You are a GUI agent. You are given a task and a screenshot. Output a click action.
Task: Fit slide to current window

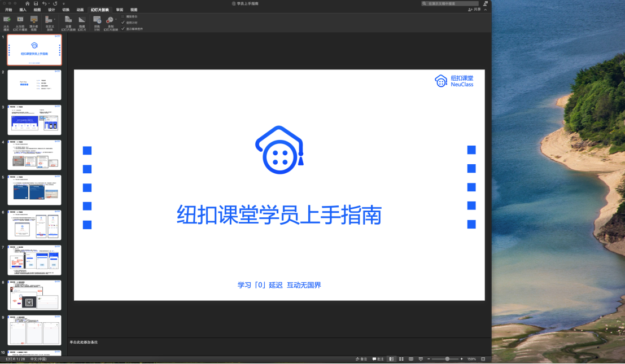click(483, 359)
